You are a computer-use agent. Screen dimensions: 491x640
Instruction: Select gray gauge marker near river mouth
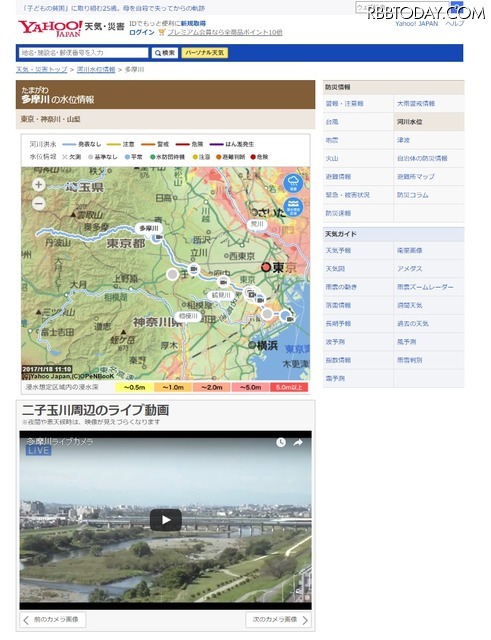pyautogui.click(x=267, y=314)
